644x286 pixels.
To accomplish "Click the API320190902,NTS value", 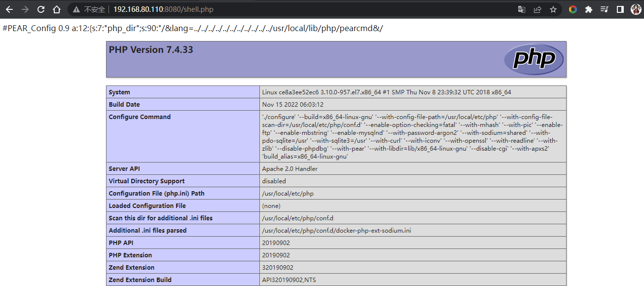I will click(289, 280).
